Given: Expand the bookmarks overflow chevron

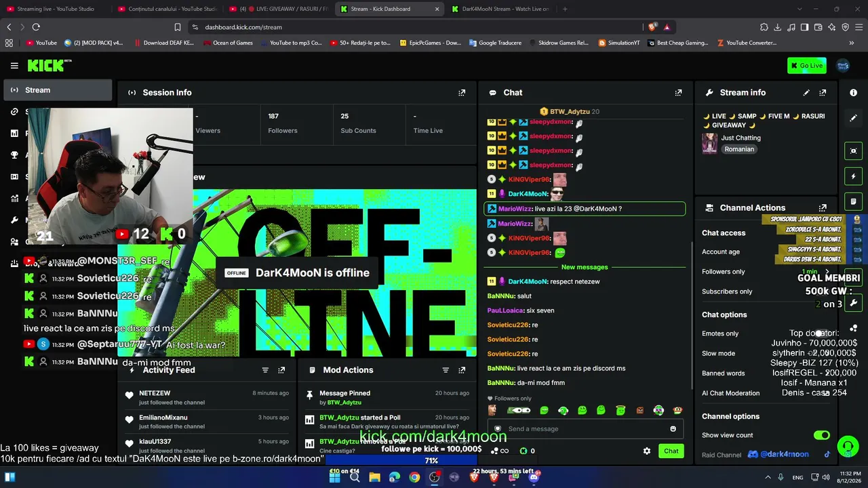Looking at the screenshot, I should coord(852,43).
